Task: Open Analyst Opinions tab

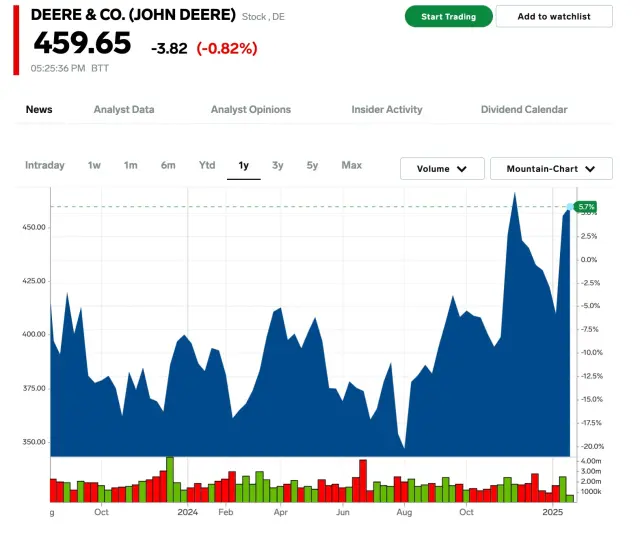Action: click(251, 110)
